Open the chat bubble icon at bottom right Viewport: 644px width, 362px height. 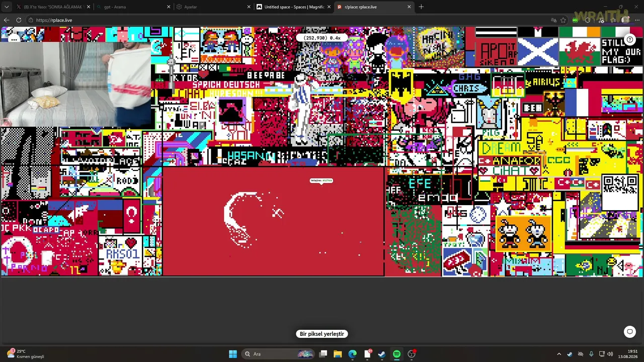[x=629, y=332]
